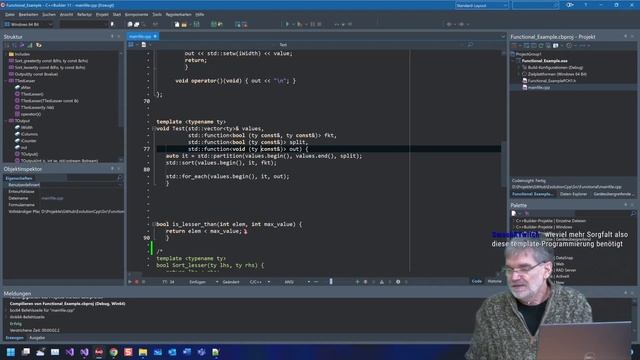640x360 pixels.
Task: Switch to the Daten-Explorer tab
Action: tap(573, 194)
